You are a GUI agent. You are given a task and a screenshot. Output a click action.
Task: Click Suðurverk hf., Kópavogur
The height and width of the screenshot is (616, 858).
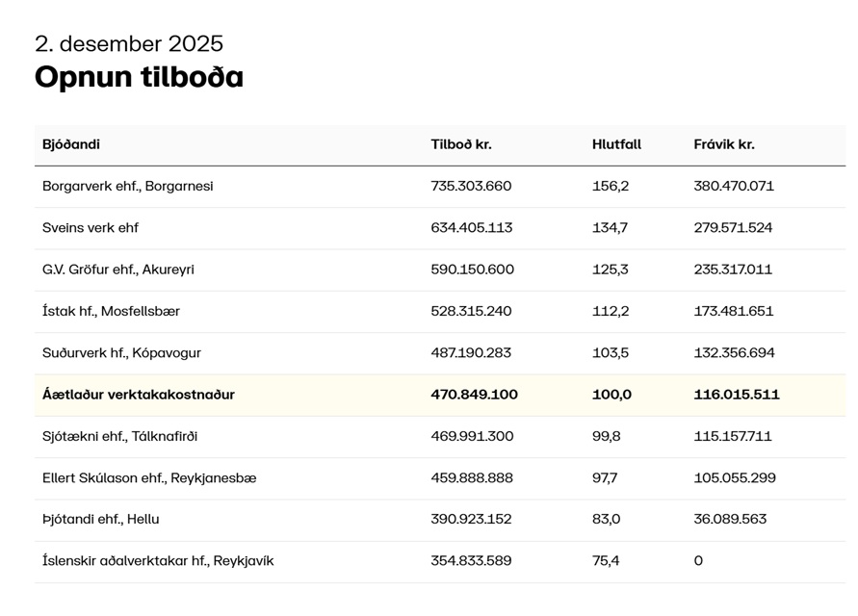(x=121, y=353)
